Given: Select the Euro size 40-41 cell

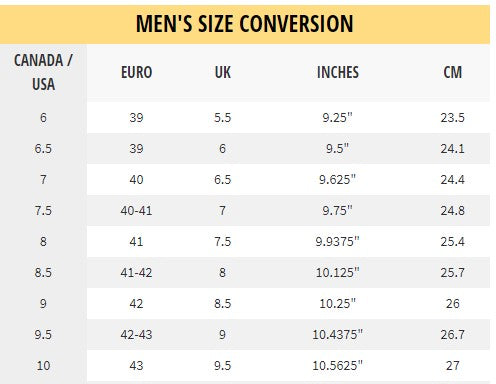Looking at the screenshot, I should (x=136, y=211).
